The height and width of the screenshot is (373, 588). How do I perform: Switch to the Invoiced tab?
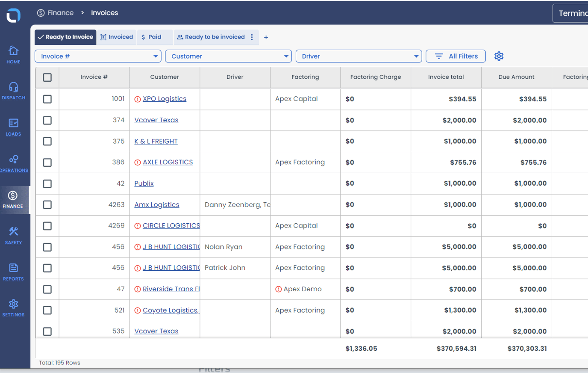pyautogui.click(x=116, y=37)
